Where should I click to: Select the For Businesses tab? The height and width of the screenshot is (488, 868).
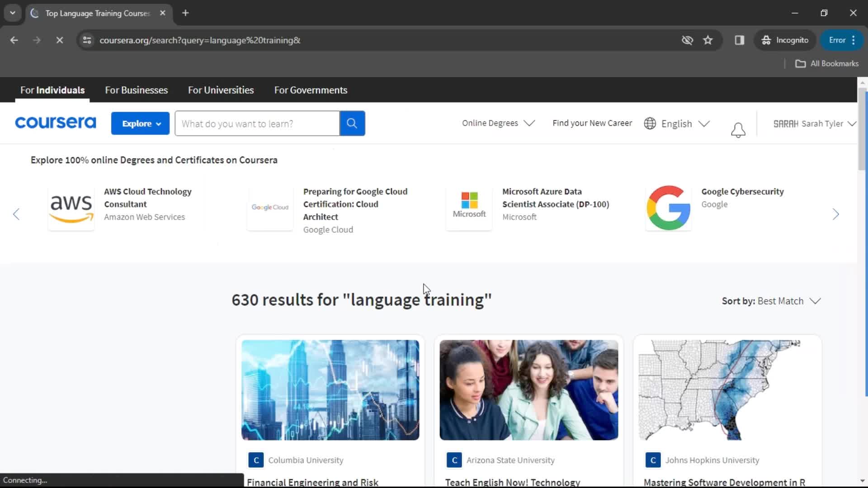click(137, 90)
